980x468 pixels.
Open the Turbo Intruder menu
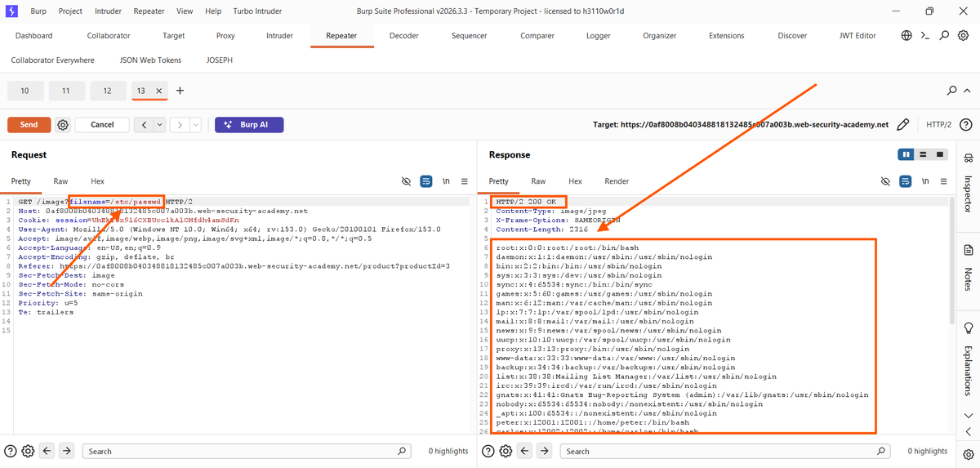tap(256, 11)
